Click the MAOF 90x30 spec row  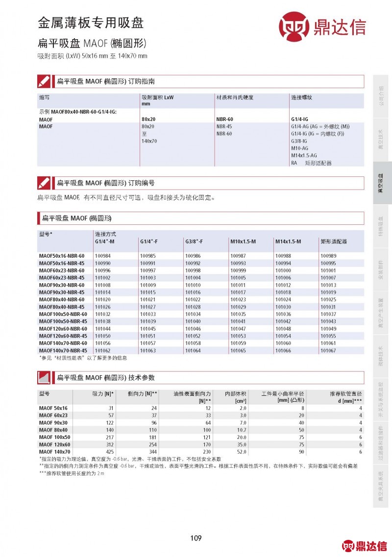[200, 423]
